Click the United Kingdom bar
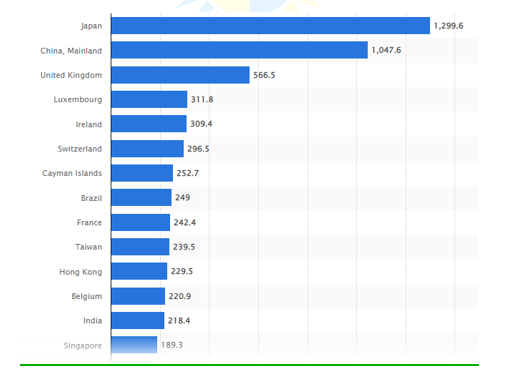Image resolution: width=523 pixels, height=373 pixels. [x=180, y=75]
